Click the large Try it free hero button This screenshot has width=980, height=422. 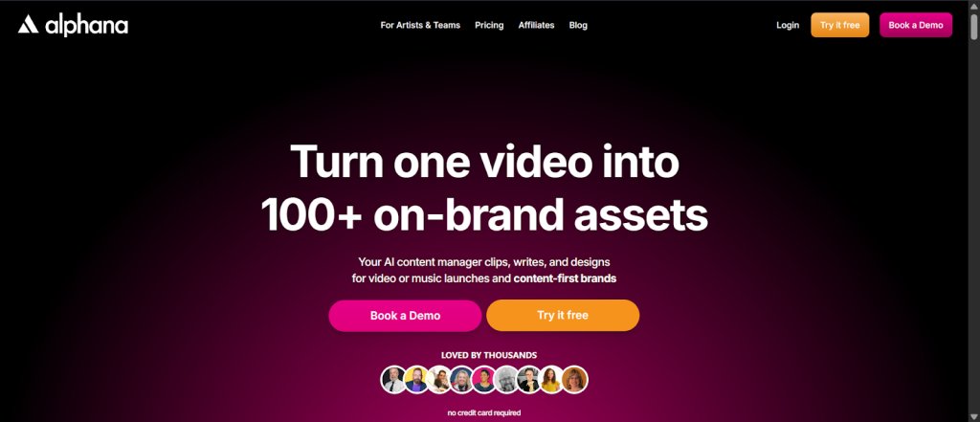click(563, 316)
